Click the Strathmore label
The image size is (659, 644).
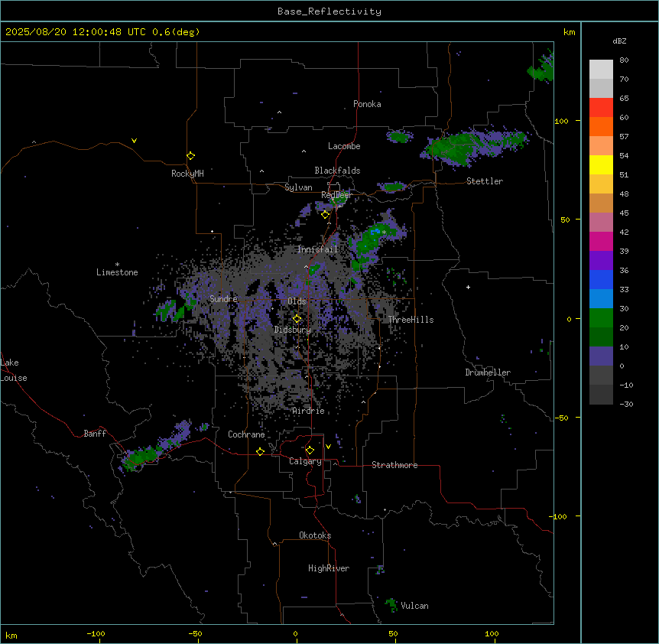coord(394,465)
